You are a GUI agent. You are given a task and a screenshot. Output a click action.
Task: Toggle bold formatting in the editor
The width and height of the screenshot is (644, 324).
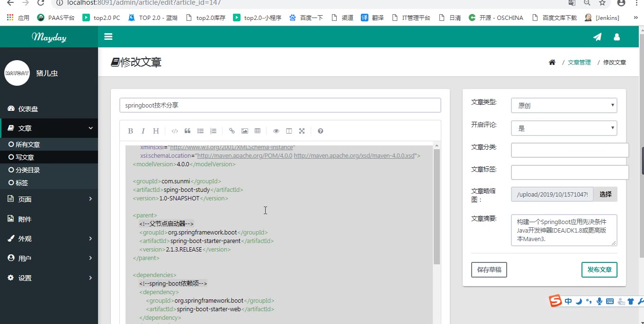pos(131,131)
